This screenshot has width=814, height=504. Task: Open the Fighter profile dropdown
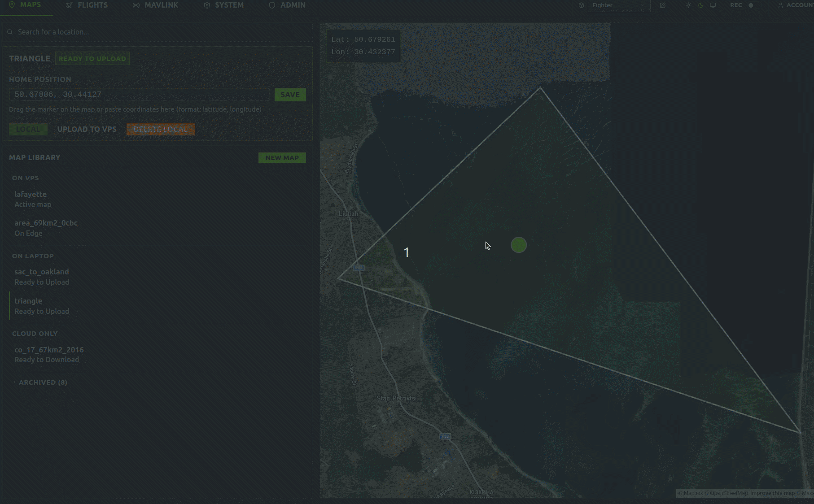point(619,5)
